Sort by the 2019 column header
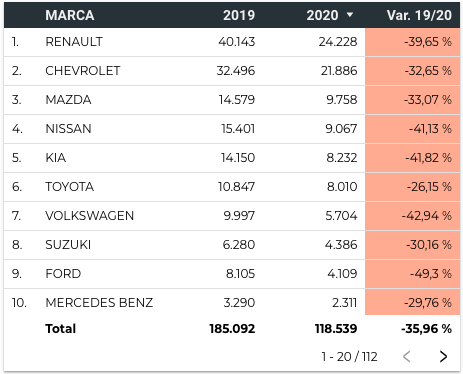Image resolution: width=463 pixels, height=374 pixels. (239, 15)
